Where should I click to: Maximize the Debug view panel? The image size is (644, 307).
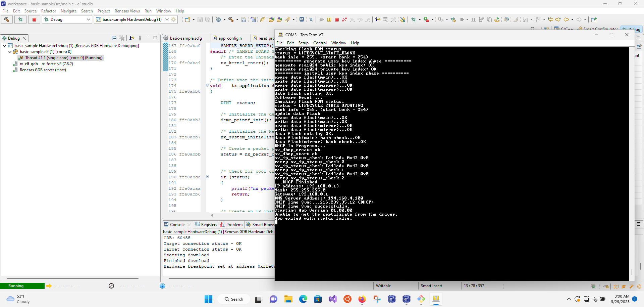click(155, 38)
